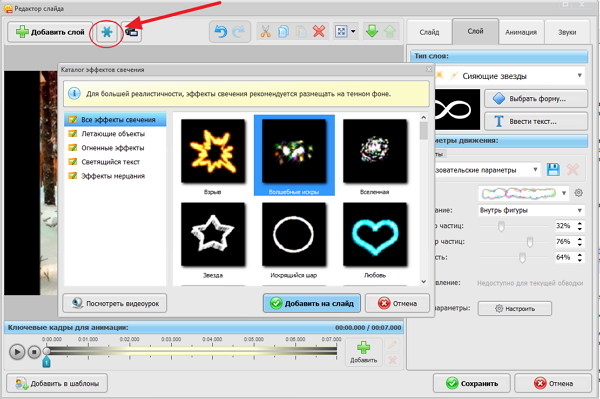Click Отмена in the effects catalog
Viewport: 600px width, 399px height.
[x=397, y=303]
